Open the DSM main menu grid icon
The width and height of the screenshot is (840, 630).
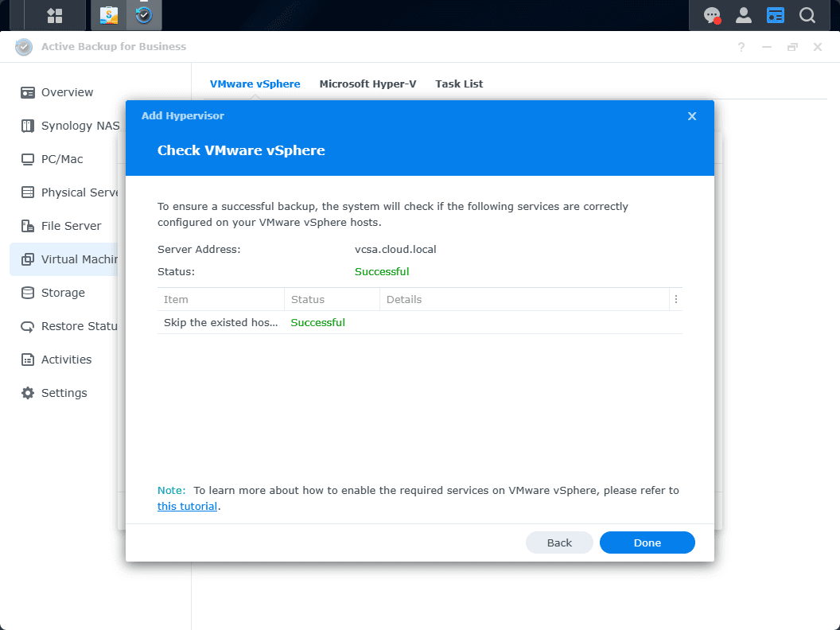click(x=55, y=16)
